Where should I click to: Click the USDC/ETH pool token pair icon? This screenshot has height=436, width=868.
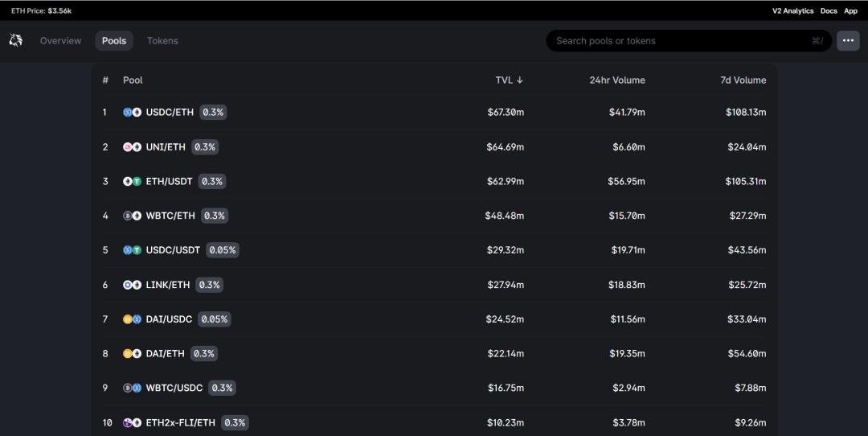(x=132, y=113)
